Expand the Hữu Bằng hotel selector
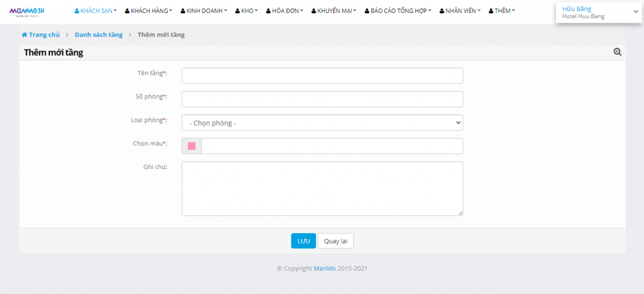 point(598,12)
